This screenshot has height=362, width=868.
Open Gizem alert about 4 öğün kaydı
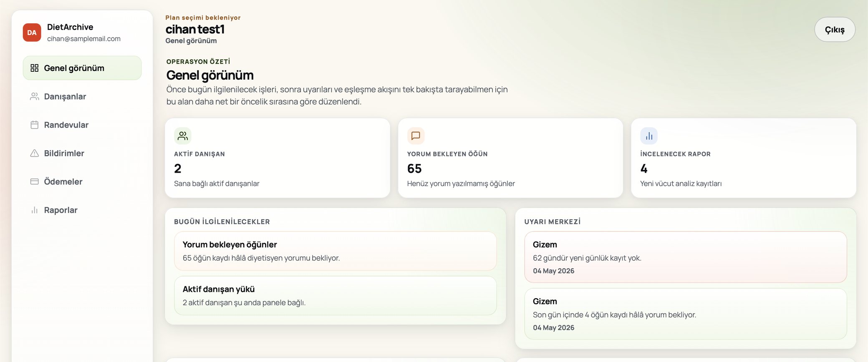[686, 314]
